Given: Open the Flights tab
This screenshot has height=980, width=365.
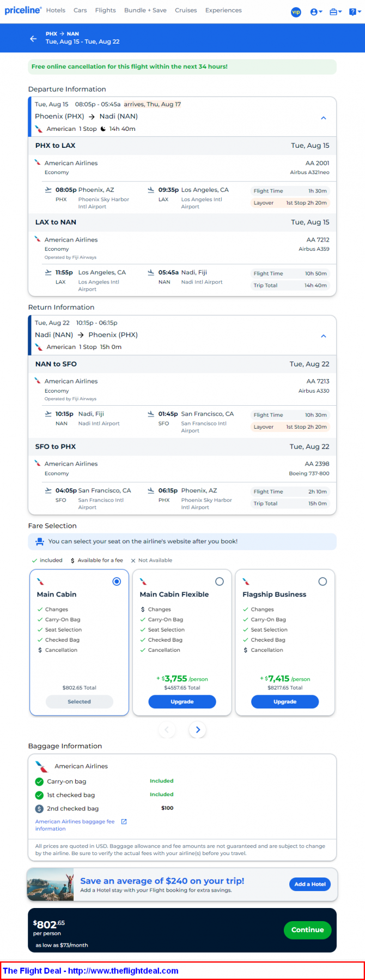Looking at the screenshot, I should point(105,10).
